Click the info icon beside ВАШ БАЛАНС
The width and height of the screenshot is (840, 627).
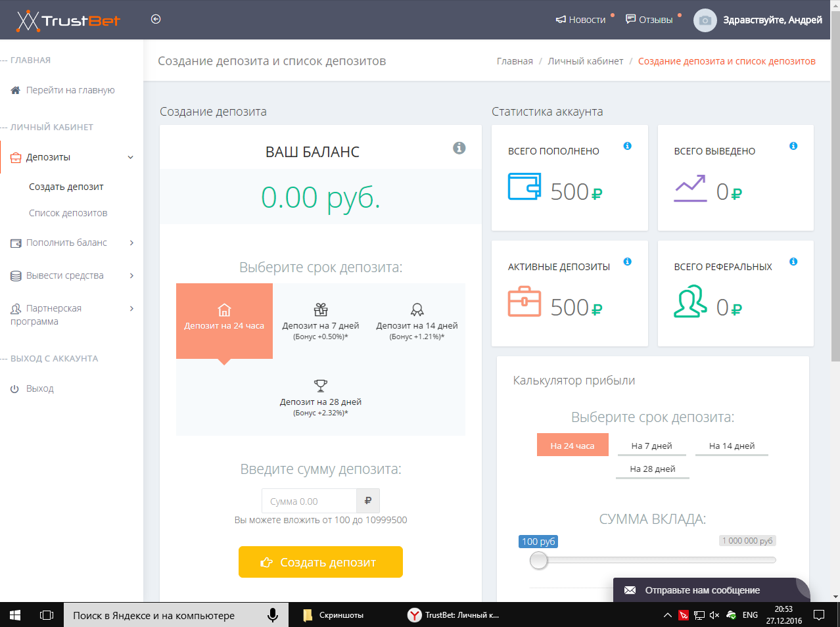point(459,148)
